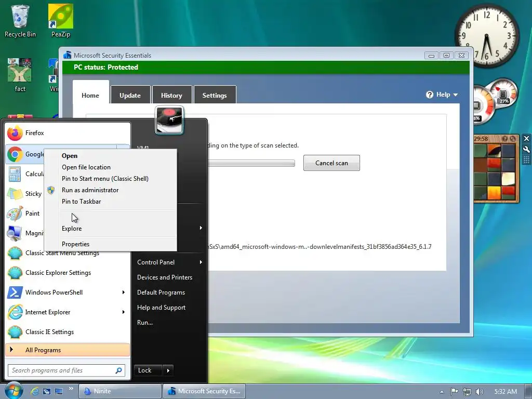
Task: Expand All Programs in Start menu
Action: (x=68, y=350)
